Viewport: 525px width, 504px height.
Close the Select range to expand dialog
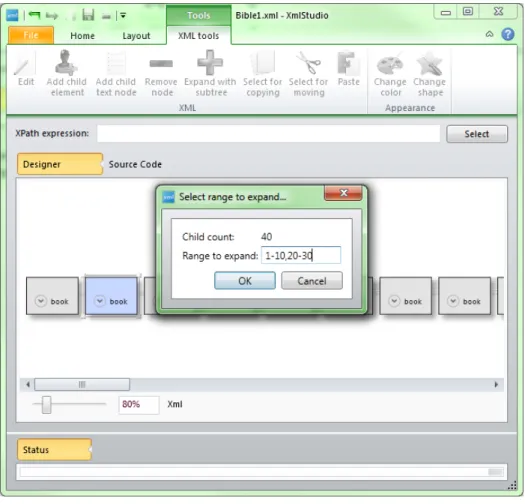(343, 193)
